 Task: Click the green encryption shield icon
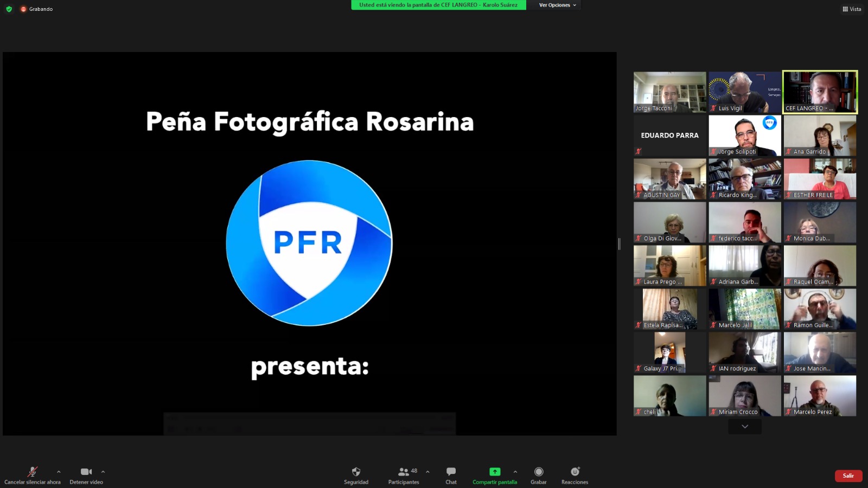pyautogui.click(x=9, y=9)
